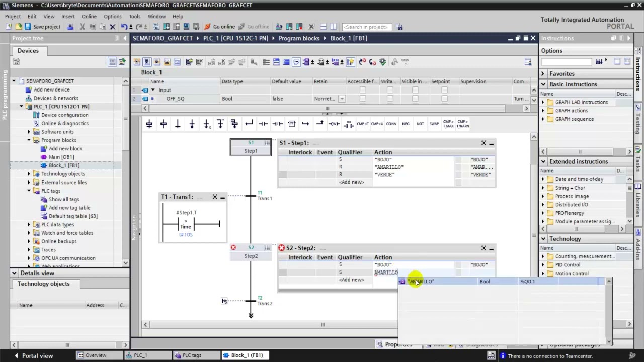Collapse the Program blocks tree node

point(29,140)
